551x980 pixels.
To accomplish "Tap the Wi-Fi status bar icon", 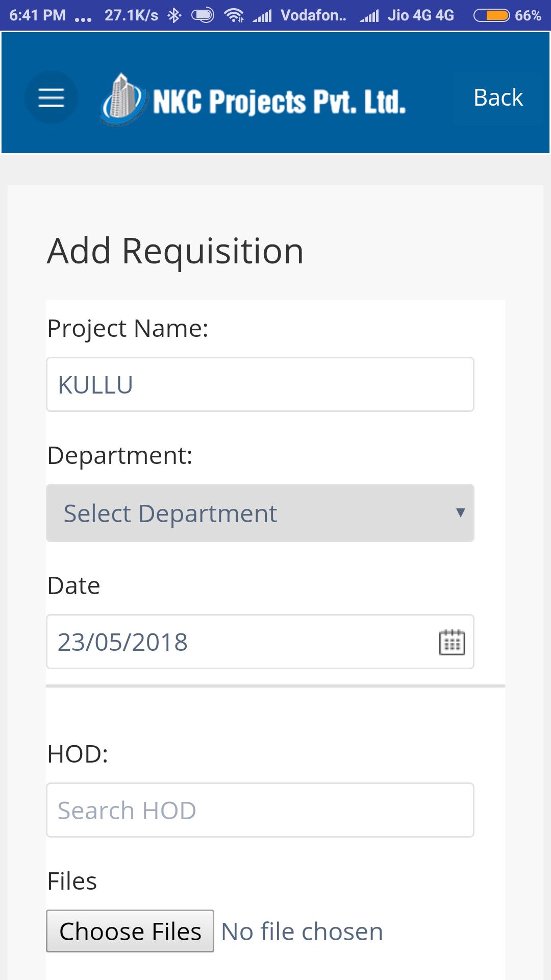I will tap(234, 16).
